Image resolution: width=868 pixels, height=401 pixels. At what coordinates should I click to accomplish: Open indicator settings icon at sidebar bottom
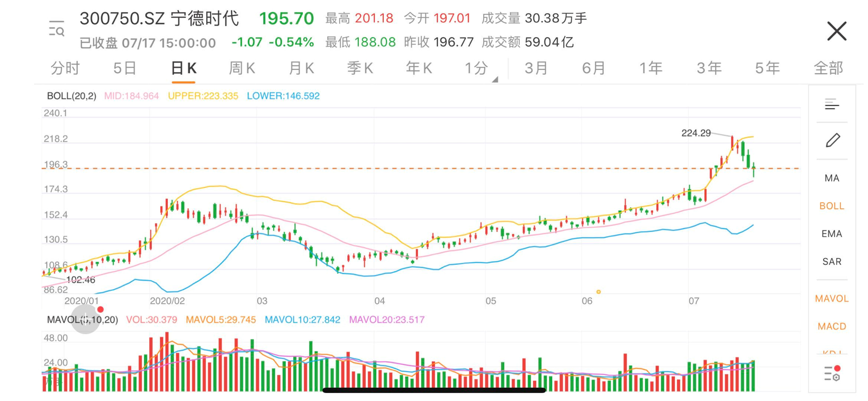click(832, 373)
